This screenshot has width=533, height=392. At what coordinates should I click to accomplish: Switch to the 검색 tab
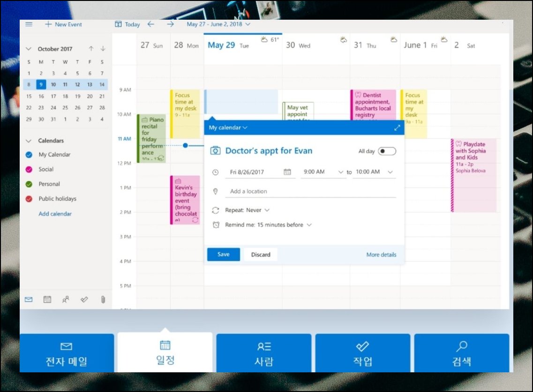pos(462,353)
